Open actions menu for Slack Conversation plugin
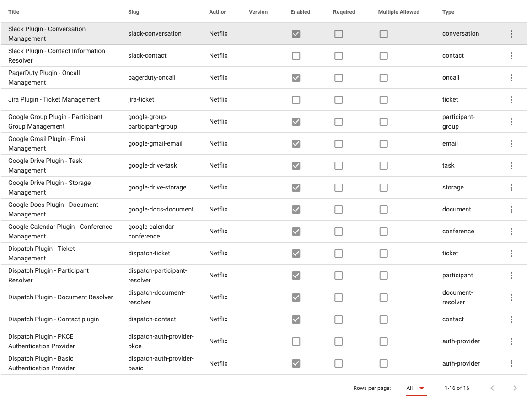 (511, 33)
